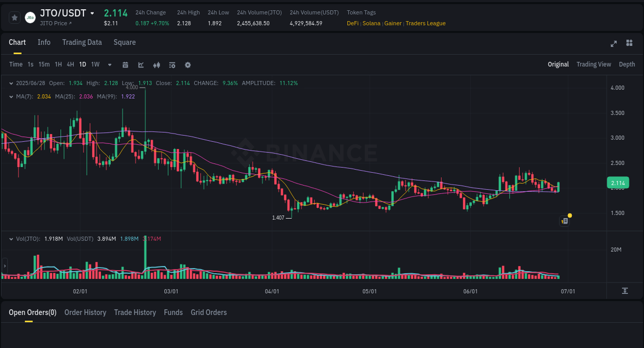This screenshot has height=348, width=644.
Task: Switch to the Trading Data tab
Action: coord(82,42)
